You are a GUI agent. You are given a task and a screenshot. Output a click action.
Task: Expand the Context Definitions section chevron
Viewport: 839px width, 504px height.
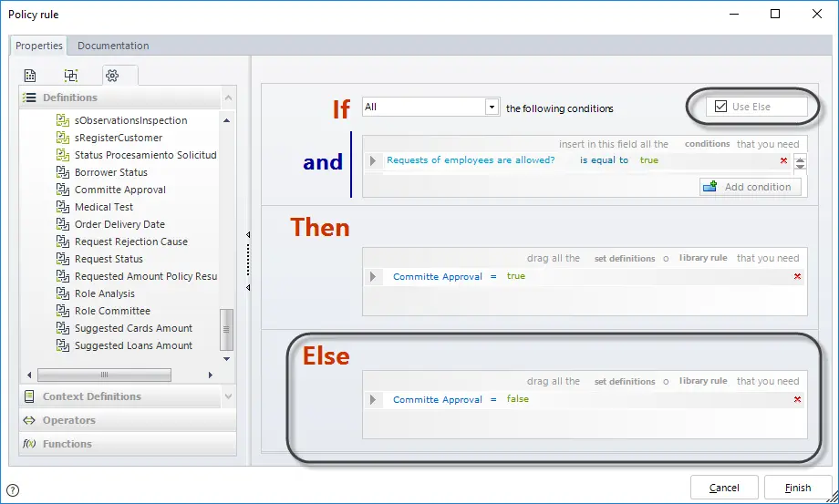coord(229,396)
